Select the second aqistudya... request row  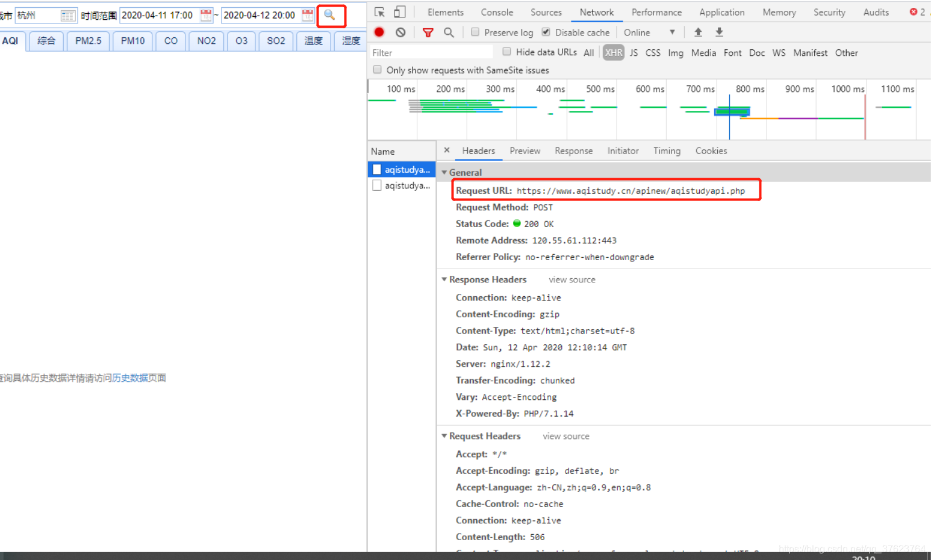(402, 185)
